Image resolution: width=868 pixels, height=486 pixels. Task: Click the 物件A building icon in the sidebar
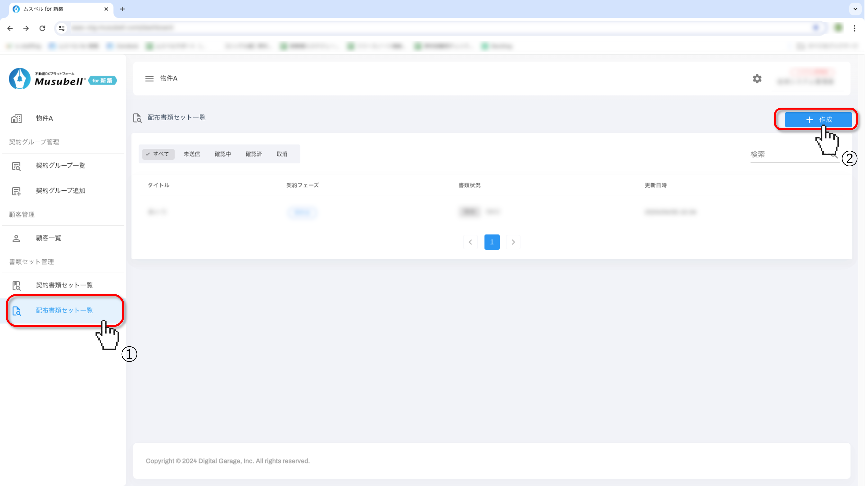click(16, 119)
